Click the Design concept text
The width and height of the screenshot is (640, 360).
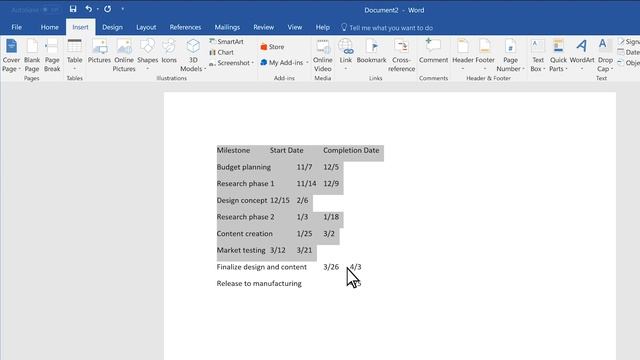(x=242, y=200)
